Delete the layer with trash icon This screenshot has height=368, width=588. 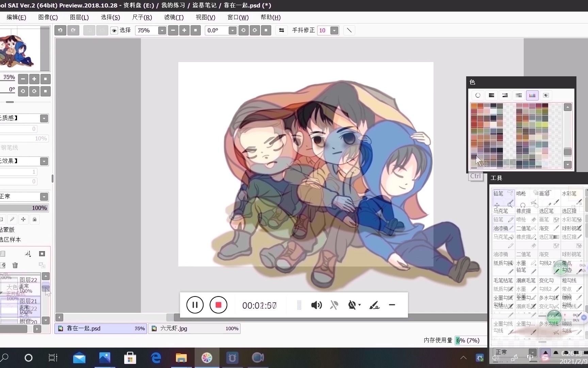[15, 265]
